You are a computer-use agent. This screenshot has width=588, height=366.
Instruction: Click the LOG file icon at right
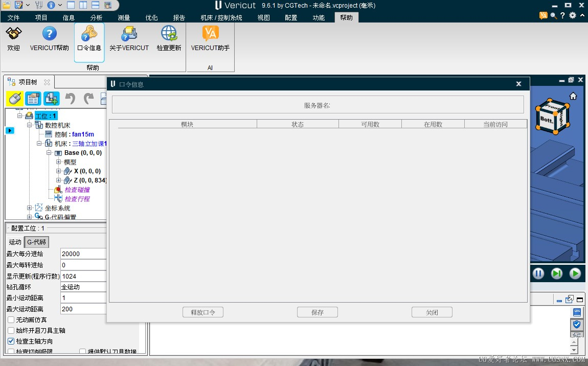[x=577, y=312]
